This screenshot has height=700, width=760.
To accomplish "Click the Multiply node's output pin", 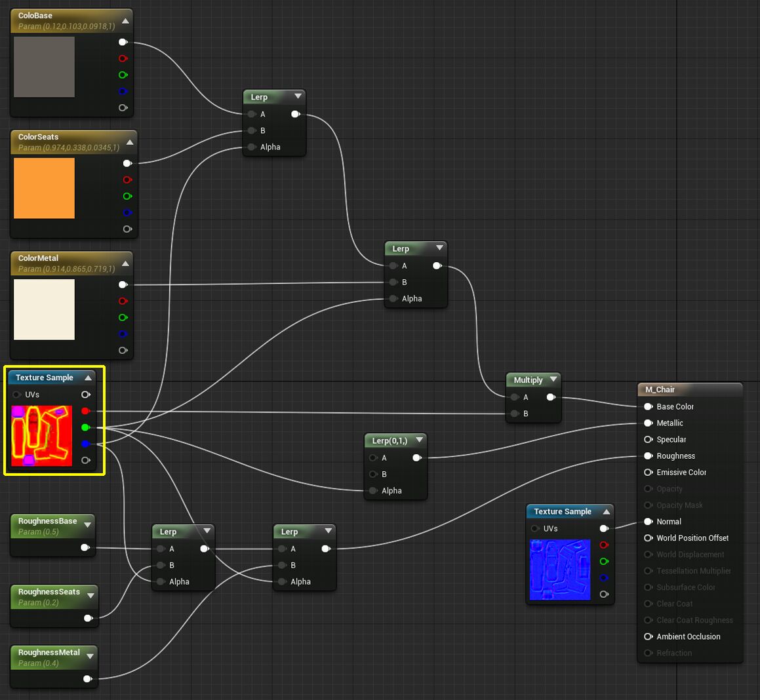I will pos(551,397).
